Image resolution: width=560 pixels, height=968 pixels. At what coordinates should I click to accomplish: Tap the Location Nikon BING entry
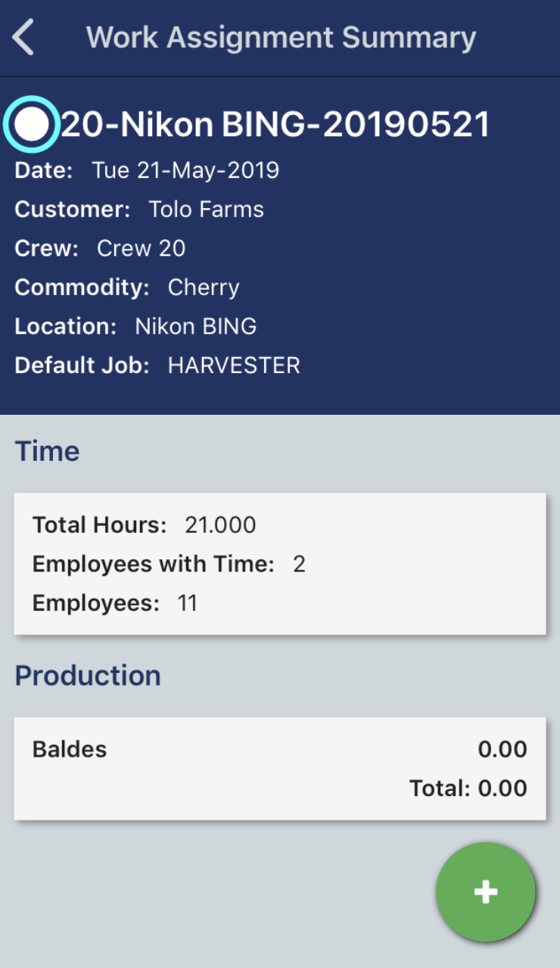point(195,326)
